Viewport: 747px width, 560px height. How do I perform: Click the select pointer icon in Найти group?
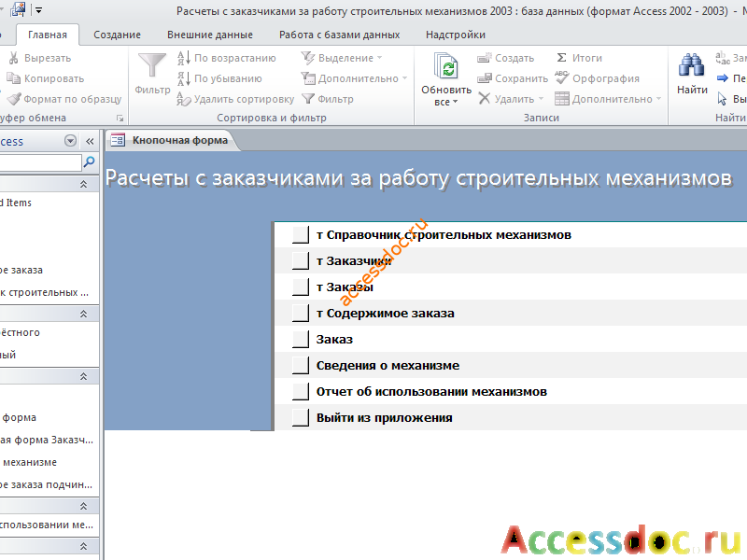pos(722,99)
